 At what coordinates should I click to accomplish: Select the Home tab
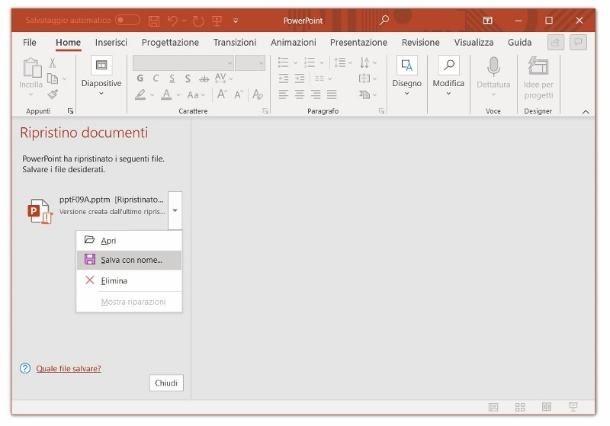point(68,42)
